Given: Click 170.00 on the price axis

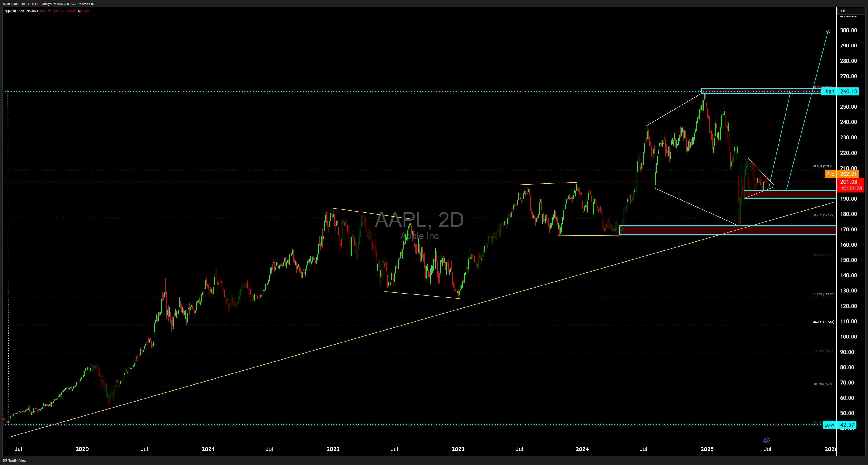Looking at the screenshot, I should 849,229.
